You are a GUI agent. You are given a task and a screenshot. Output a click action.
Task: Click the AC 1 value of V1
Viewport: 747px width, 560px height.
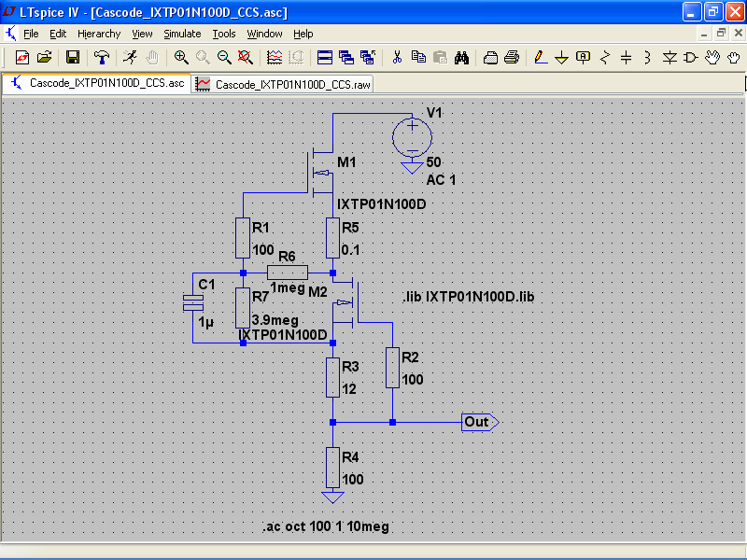click(441, 179)
